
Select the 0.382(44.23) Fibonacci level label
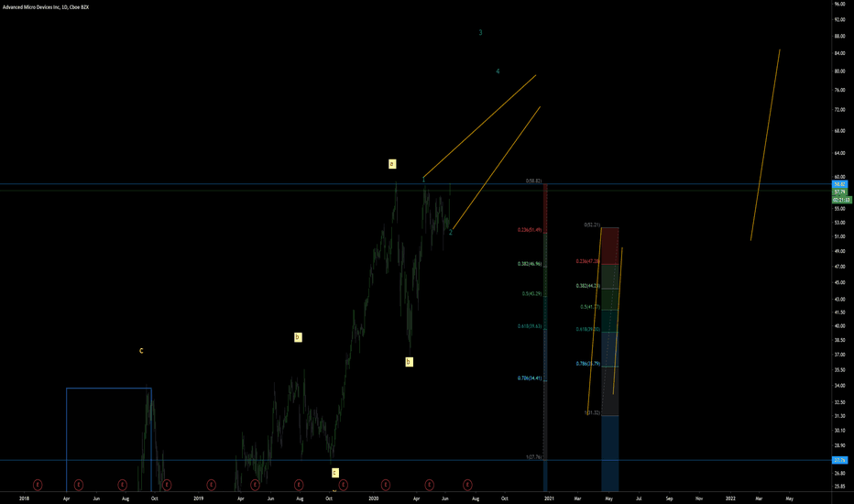[587, 286]
